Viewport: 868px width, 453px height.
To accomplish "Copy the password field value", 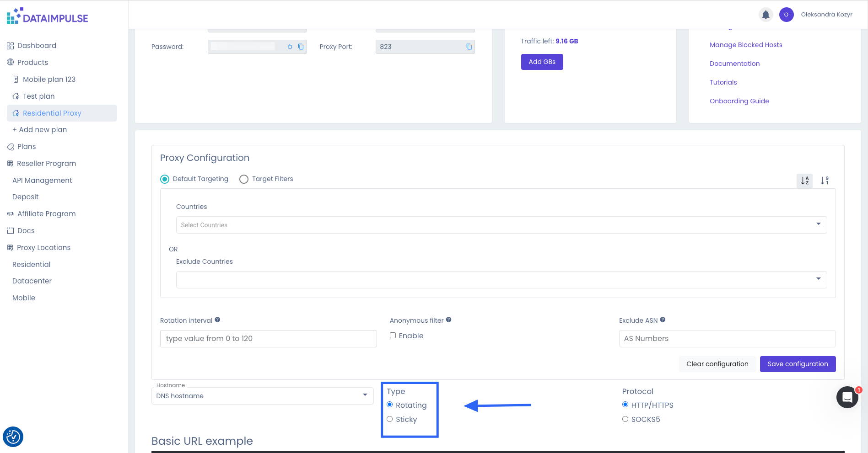I will click(301, 47).
